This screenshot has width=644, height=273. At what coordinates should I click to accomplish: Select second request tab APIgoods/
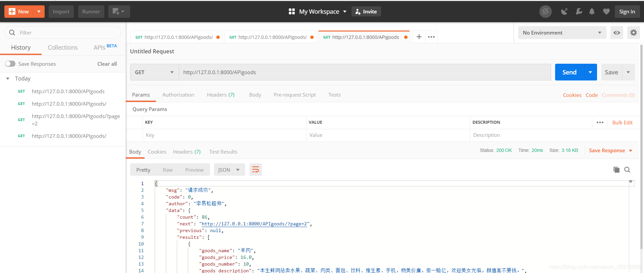(271, 37)
